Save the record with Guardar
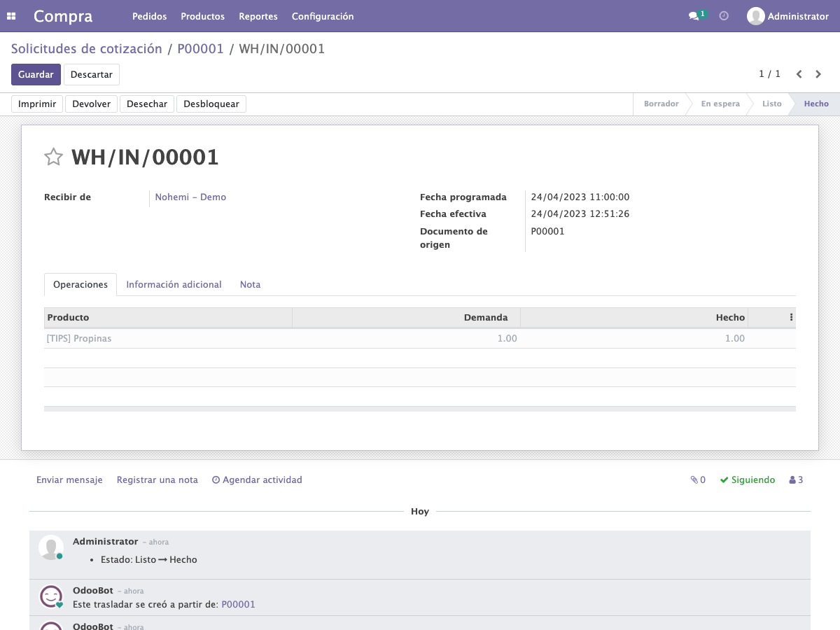This screenshot has width=840, height=630. tap(36, 74)
